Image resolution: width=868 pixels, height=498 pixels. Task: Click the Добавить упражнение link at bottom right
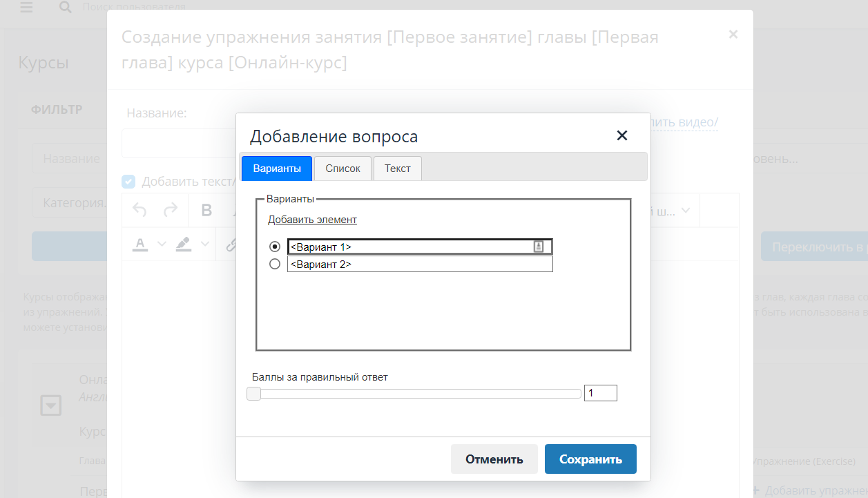(809, 490)
